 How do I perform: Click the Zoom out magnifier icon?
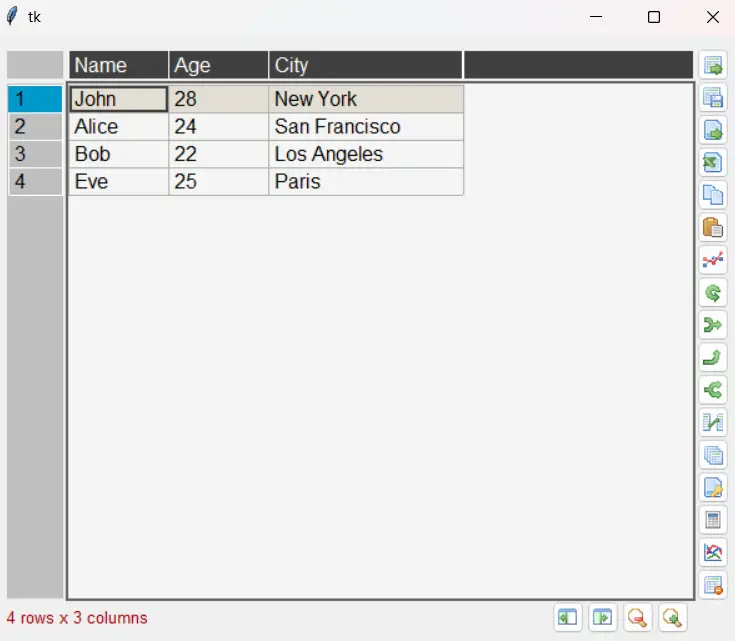[638, 617]
